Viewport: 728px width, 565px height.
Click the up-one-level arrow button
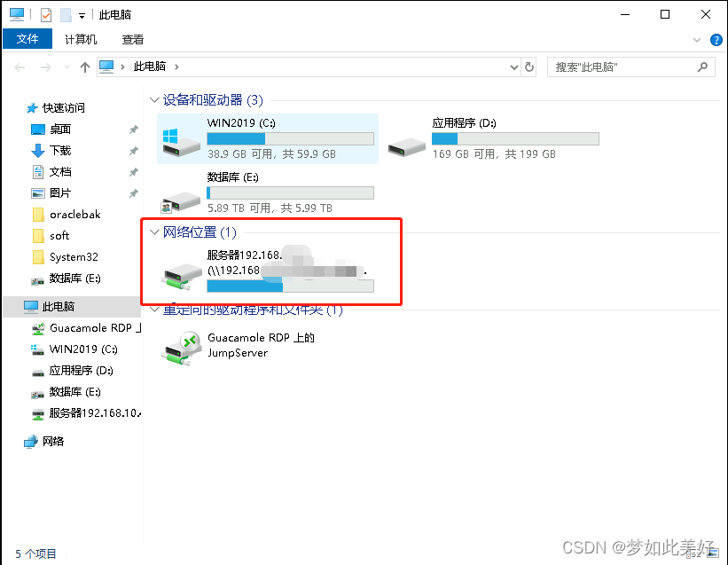[84, 67]
